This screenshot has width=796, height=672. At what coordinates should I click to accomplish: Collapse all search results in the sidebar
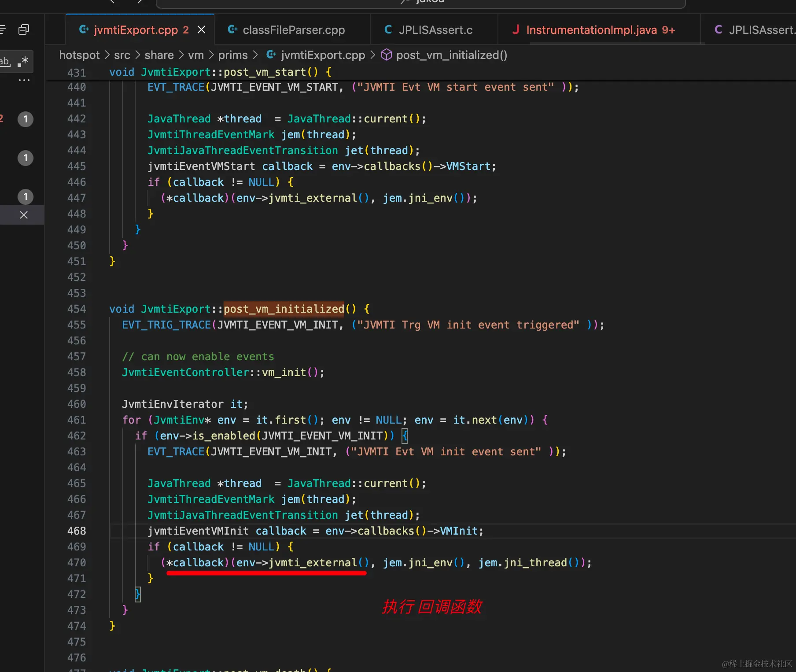pos(24,30)
